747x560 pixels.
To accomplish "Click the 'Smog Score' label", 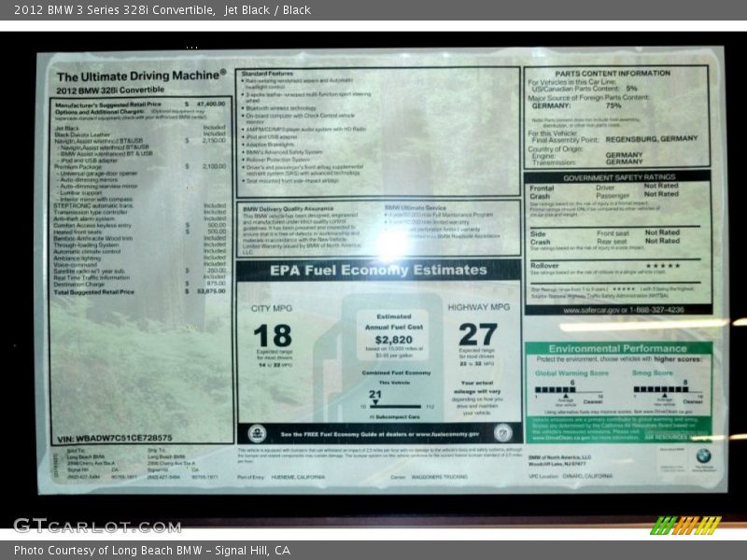I will (652, 372).
